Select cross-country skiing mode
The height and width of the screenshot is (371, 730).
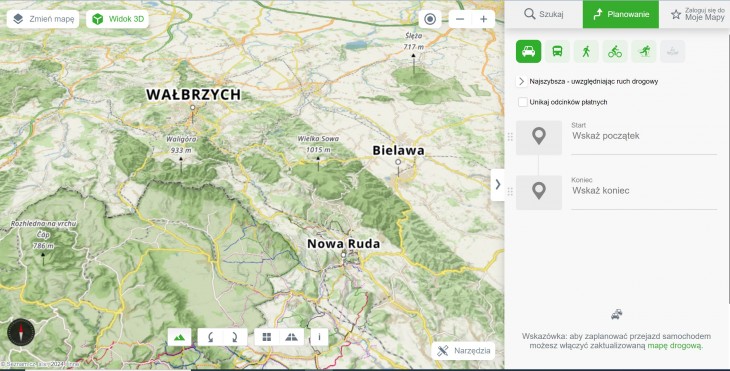644,51
